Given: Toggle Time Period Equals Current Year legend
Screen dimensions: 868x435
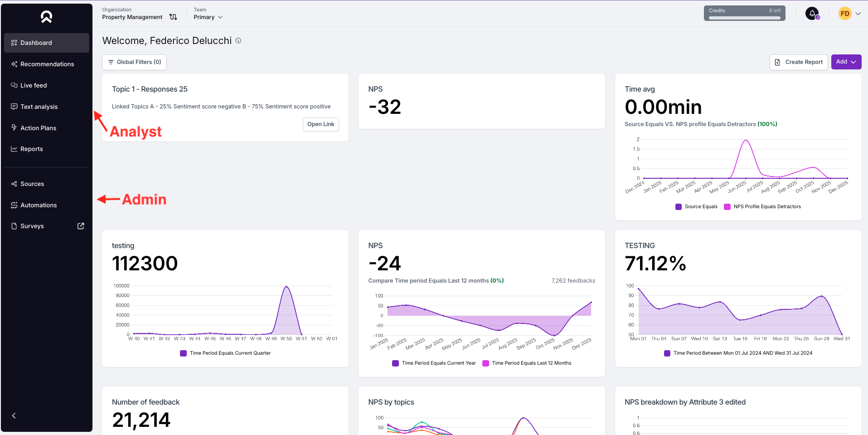Looking at the screenshot, I should (434, 363).
